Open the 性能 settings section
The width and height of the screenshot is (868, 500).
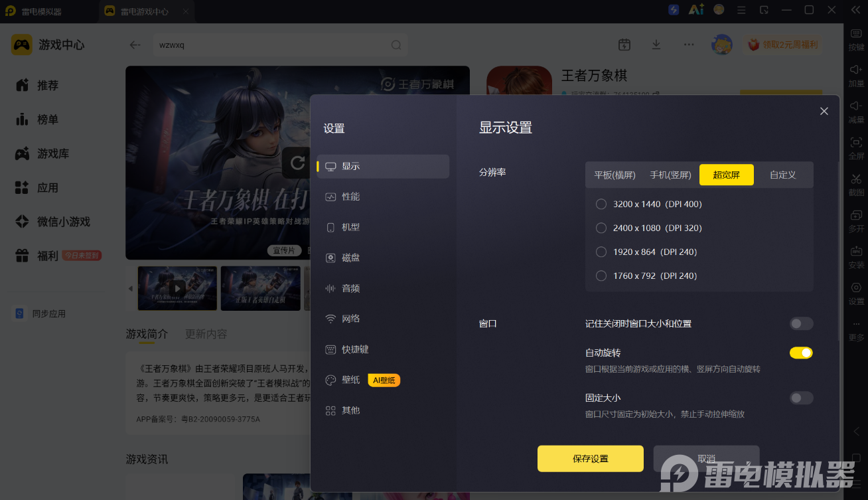(x=384, y=197)
